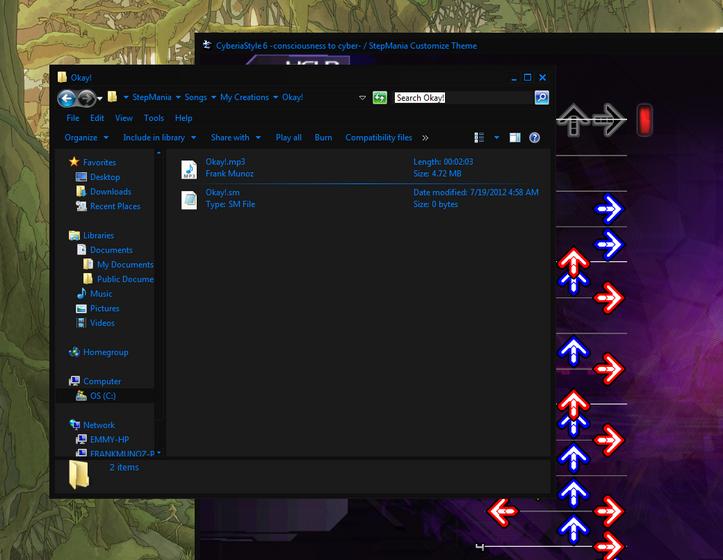The height and width of the screenshot is (560, 723).
Task: Open Public Documents folder in sidebar
Action: [x=125, y=279]
